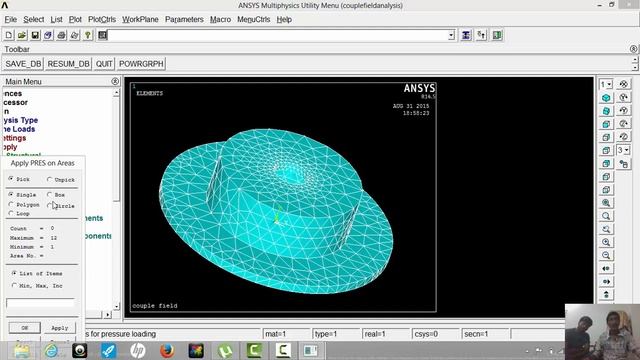This screenshot has width=640, height=360.
Task: Click the Reset Picking icon
Action: 481,35
